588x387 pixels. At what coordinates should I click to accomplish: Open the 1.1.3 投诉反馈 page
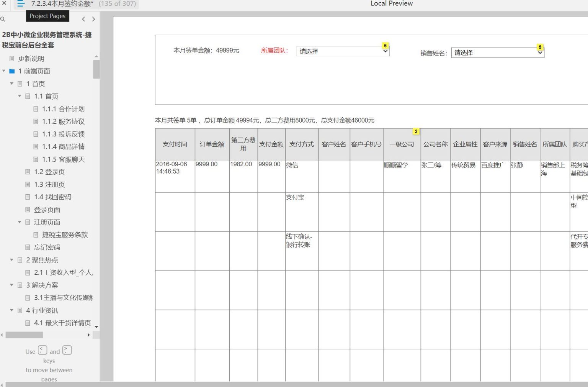pyautogui.click(x=63, y=134)
